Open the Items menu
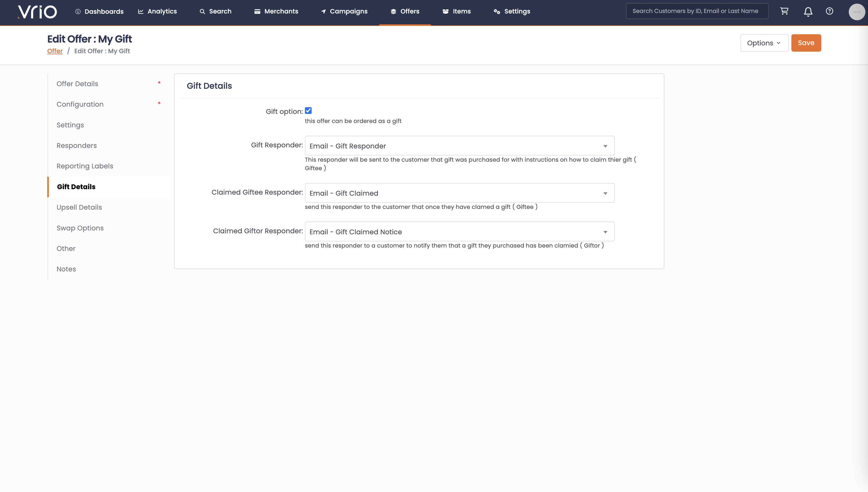 457,11
